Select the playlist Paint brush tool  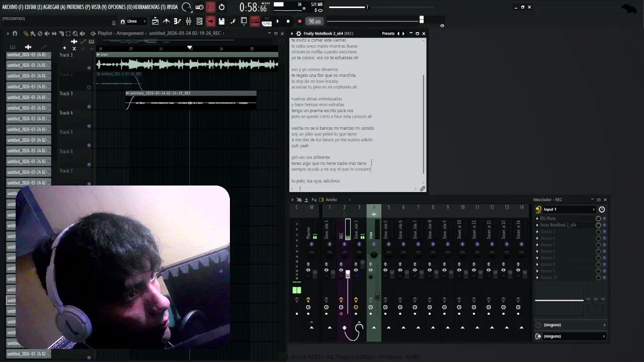tap(33, 33)
